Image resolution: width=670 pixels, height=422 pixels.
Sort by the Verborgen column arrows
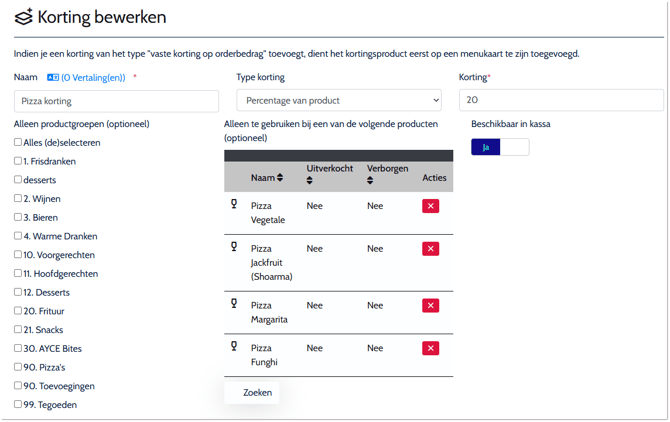(370, 181)
